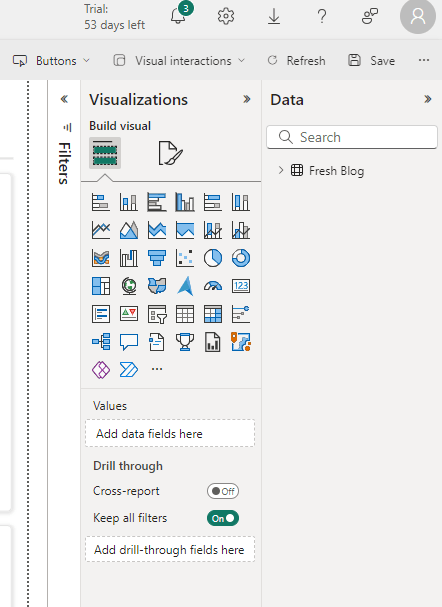Select the stacked area chart visual
Viewport: 442px width, 607px height.
pos(157,230)
